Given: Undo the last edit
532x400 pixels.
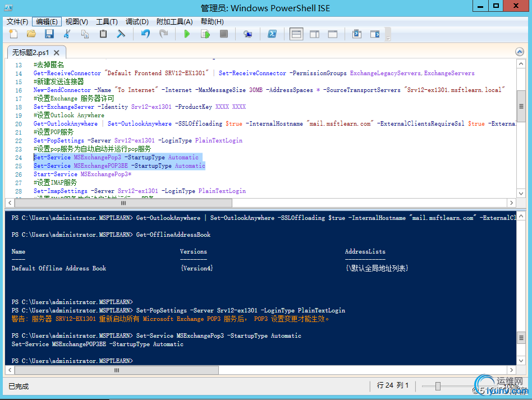Looking at the screenshot, I should click(145, 34).
